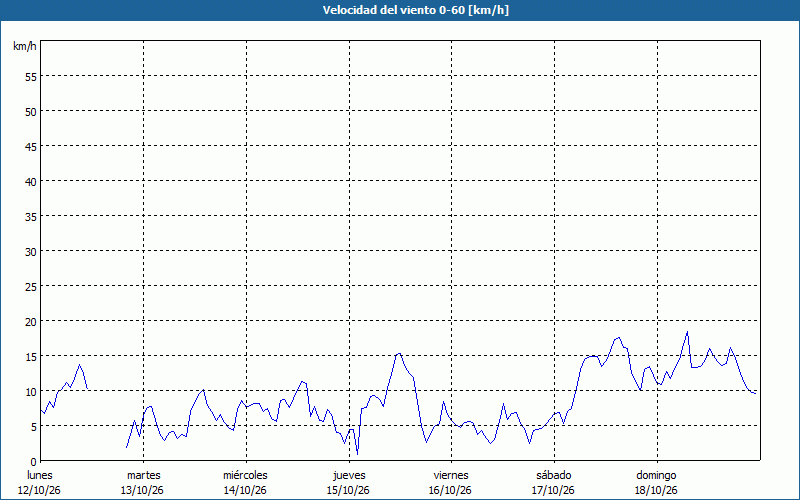Select the date '16/10/26'
The image size is (800, 500).
pos(450,490)
